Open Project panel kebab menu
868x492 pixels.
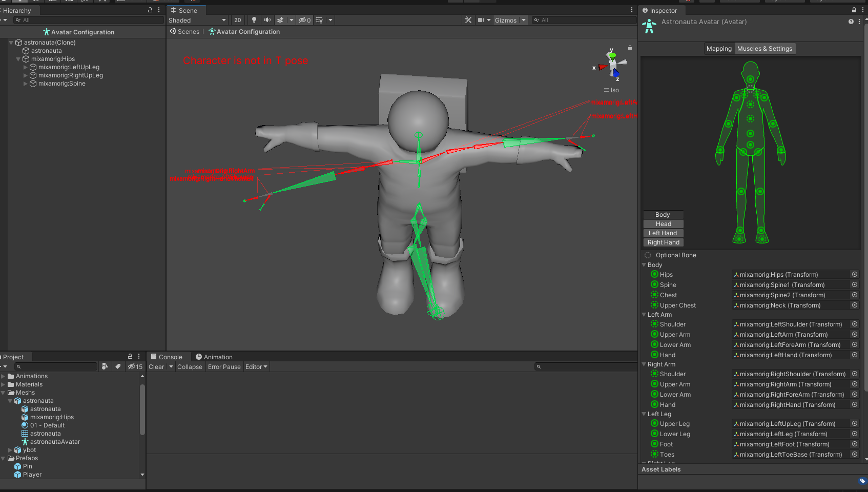pos(139,356)
